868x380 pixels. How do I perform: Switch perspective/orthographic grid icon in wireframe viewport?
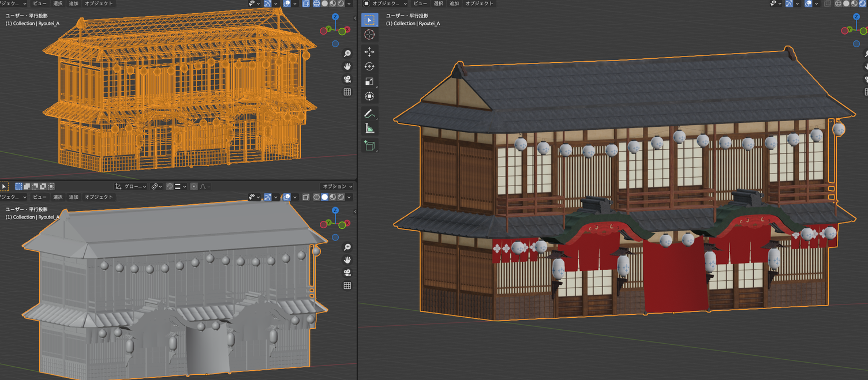347,92
